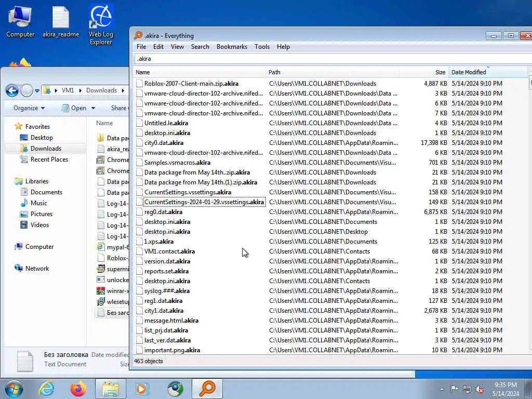Open the Search menu in Everything
This screenshot has height=399, width=532.
[200, 47]
